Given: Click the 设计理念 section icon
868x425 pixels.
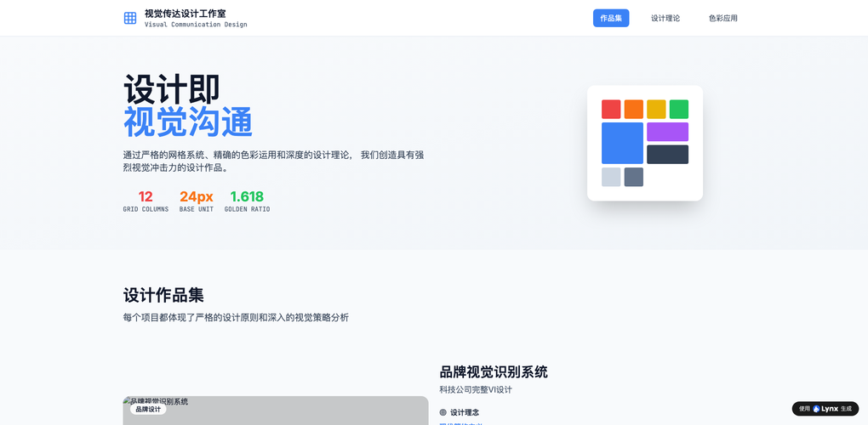Looking at the screenshot, I should click(443, 412).
